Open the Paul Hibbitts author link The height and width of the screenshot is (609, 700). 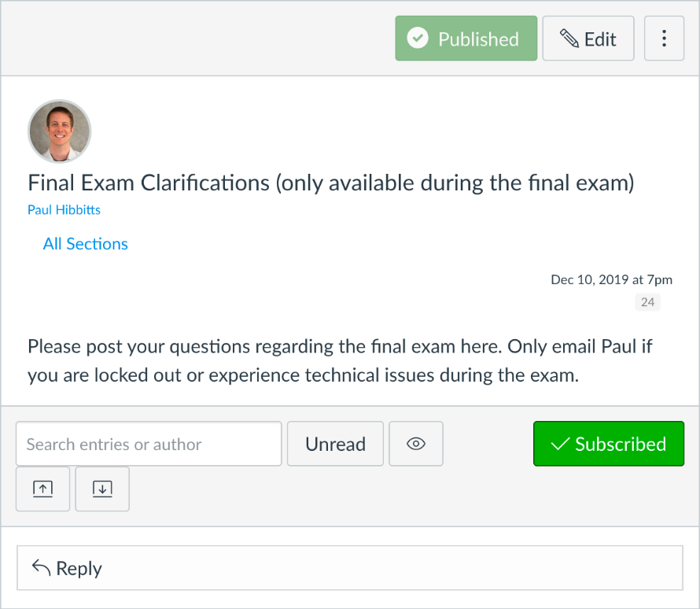coord(64,210)
